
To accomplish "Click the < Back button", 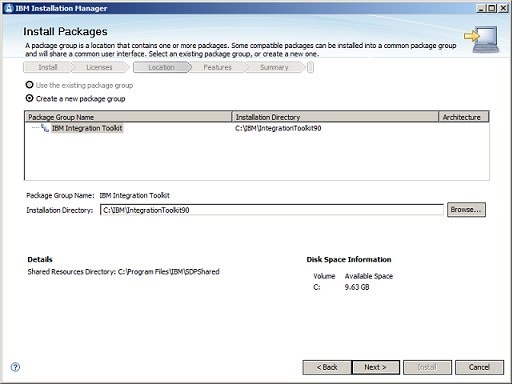I will coord(327,367).
